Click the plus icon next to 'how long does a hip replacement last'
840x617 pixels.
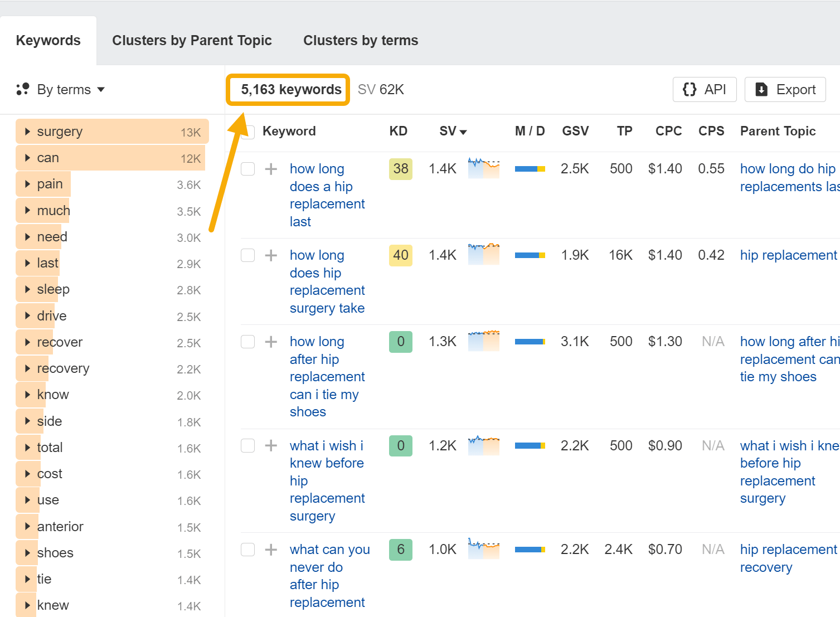(x=271, y=168)
